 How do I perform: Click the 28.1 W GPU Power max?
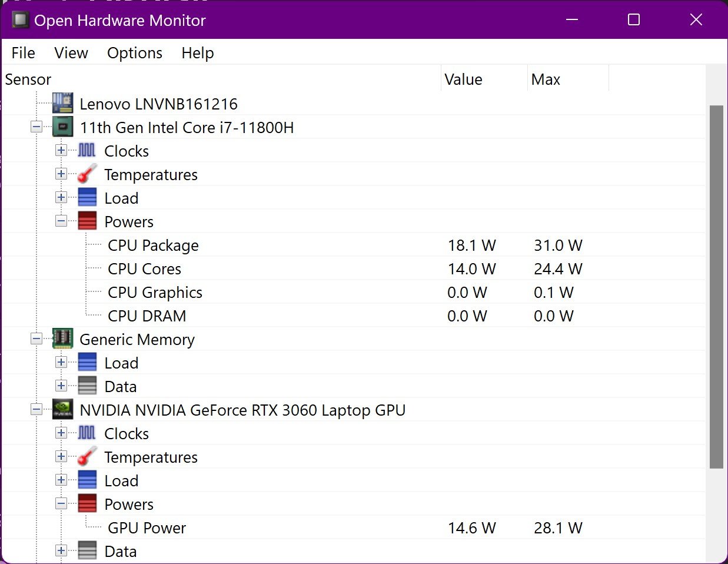tap(558, 527)
